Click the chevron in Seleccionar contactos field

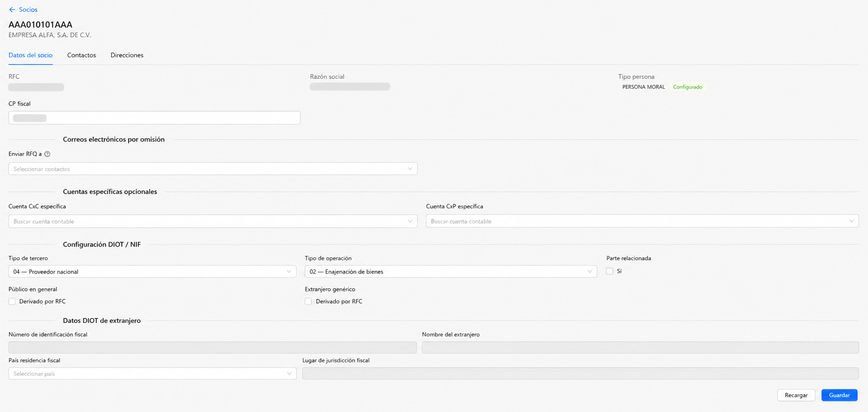(410, 169)
